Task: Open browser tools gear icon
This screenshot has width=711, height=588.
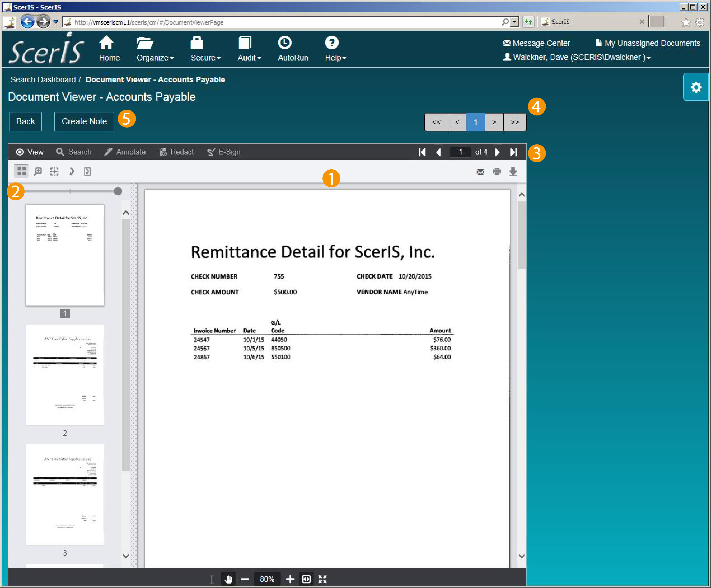Action: pos(700,22)
